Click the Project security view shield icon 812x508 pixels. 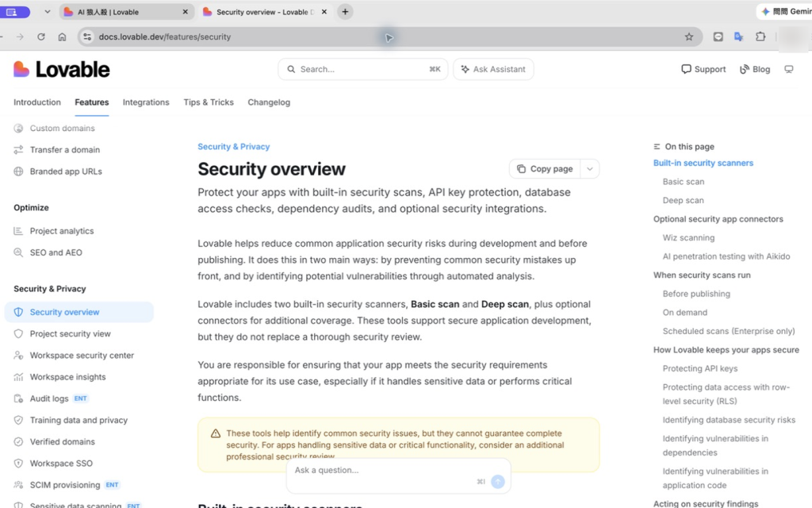pos(18,334)
